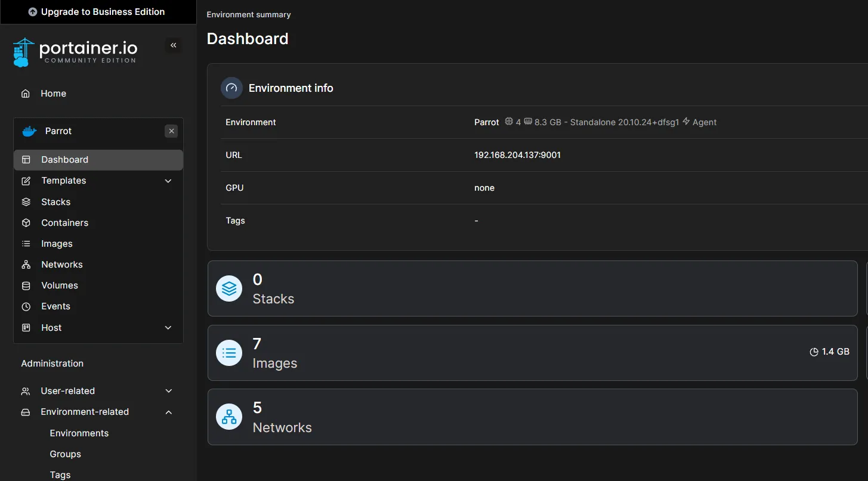Image resolution: width=868 pixels, height=481 pixels.
Task: Open Groups under Environment-related
Action: pos(65,454)
